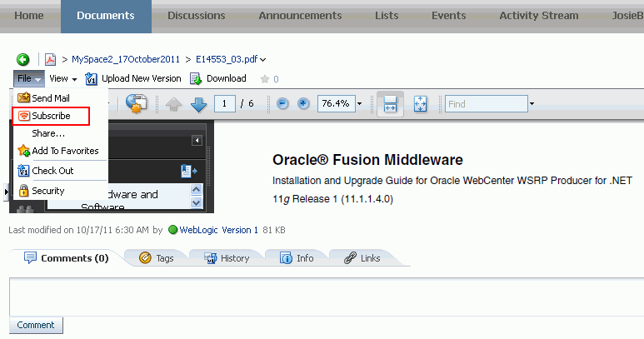Click E14553_03.pdf breadcrumb link
This screenshot has width=644, height=339.
tap(227, 59)
